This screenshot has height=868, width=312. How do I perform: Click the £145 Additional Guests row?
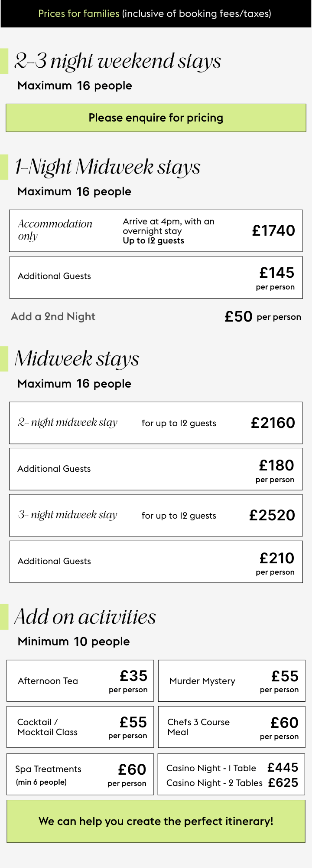tap(156, 277)
